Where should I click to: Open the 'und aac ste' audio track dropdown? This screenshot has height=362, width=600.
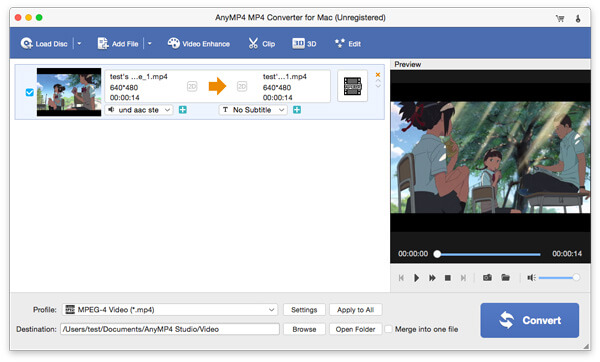pyautogui.click(x=139, y=110)
